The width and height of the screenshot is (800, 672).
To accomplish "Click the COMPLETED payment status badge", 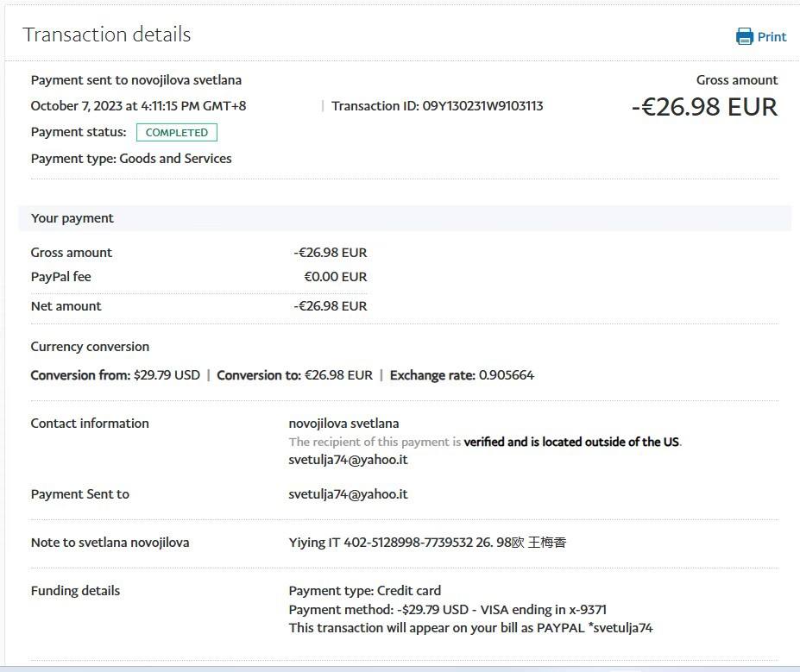I will (x=176, y=133).
